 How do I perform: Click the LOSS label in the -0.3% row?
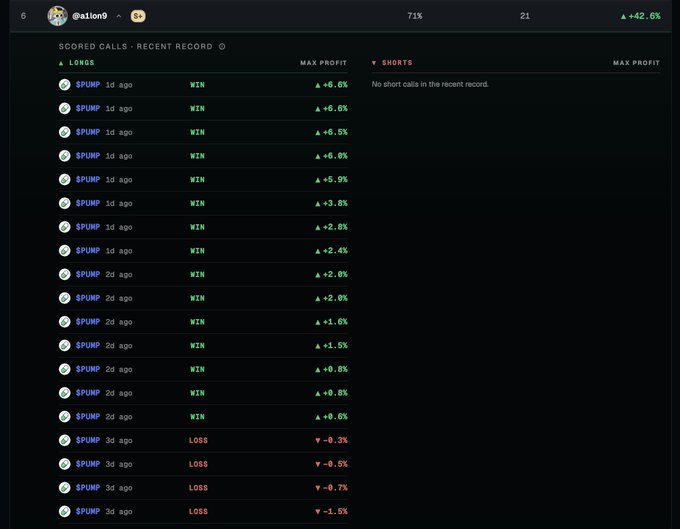(x=198, y=440)
